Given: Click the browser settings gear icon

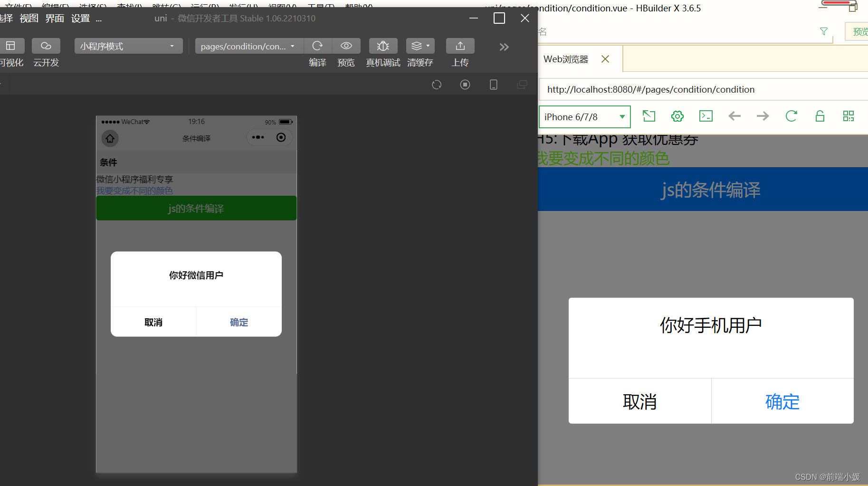Looking at the screenshot, I should click(x=677, y=116).
